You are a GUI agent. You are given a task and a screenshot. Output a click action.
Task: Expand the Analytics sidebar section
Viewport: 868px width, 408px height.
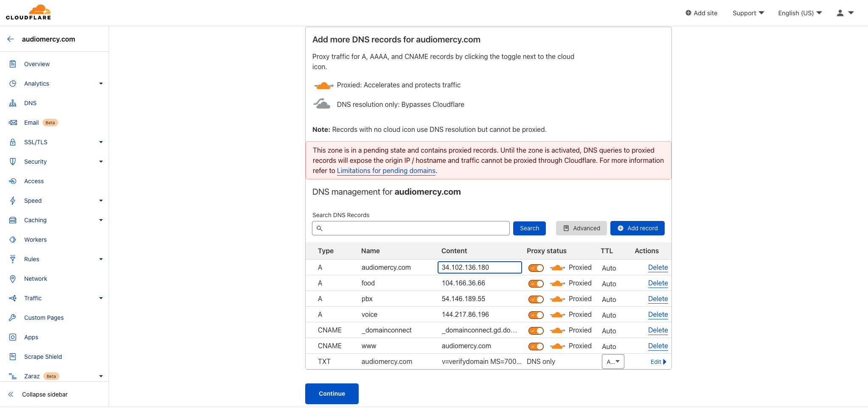tap(101, 84)
